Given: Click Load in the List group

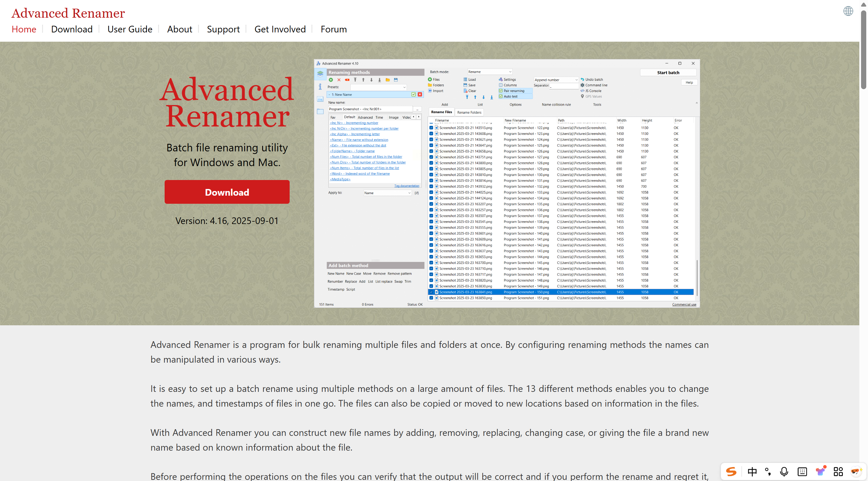Looking at the screenshot, I should (470, 80).
